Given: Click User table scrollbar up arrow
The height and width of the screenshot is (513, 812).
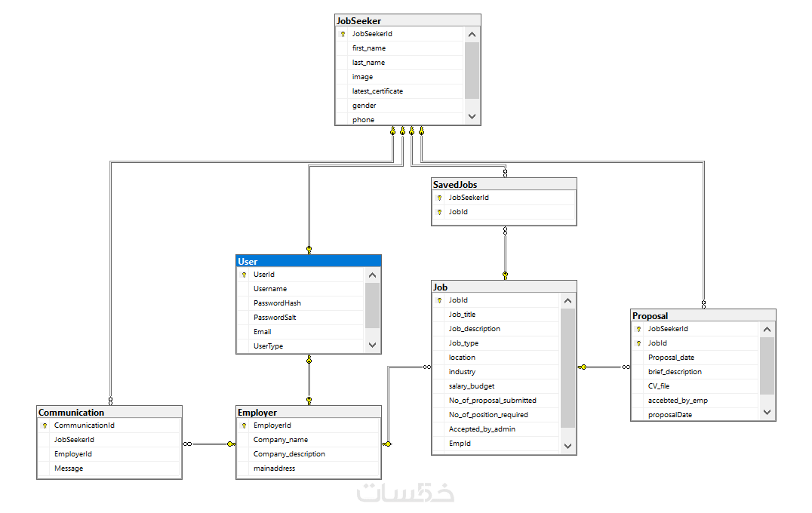Looking at the screenshot, I should pyautogui.click(x=372, y=275).
